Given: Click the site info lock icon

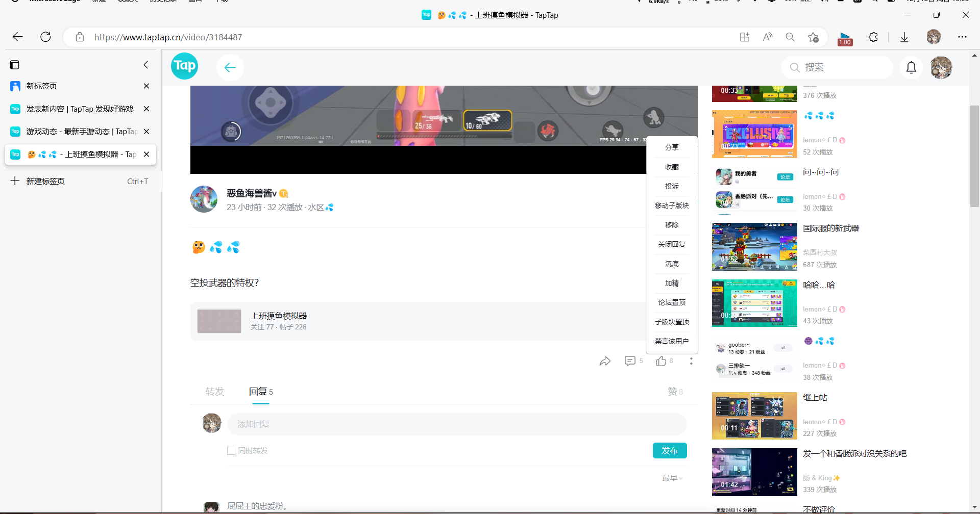Looking at the screenshot, I should point(80,37).
